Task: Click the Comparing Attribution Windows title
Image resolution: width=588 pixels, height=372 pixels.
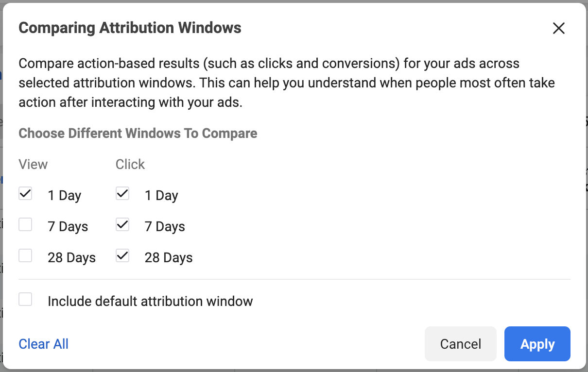Action: 130,28
